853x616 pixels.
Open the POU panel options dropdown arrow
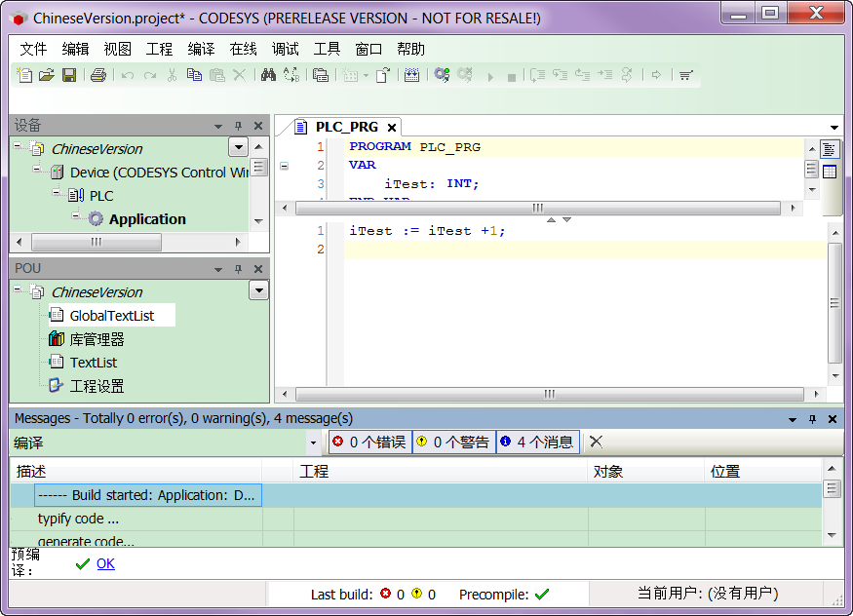[218, 269]
